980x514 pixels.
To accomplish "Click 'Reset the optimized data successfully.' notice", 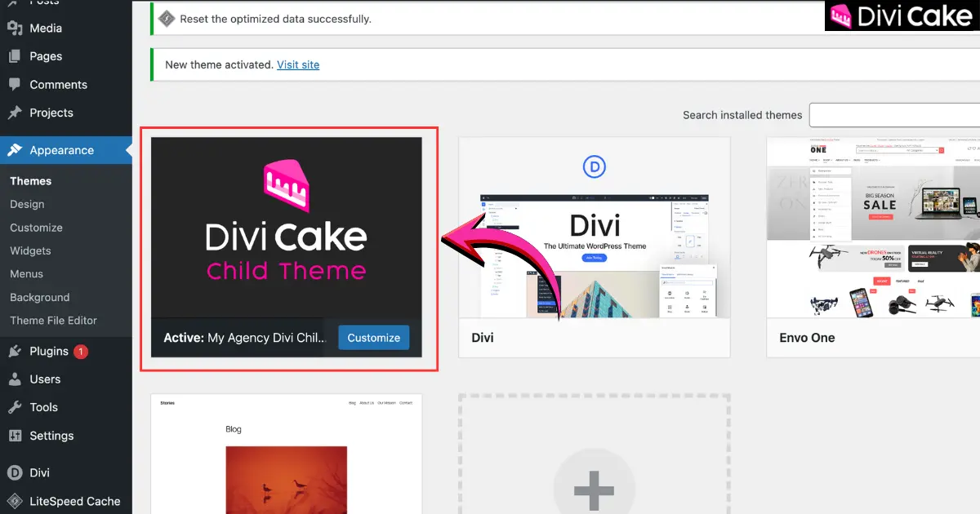I will 276,18.
